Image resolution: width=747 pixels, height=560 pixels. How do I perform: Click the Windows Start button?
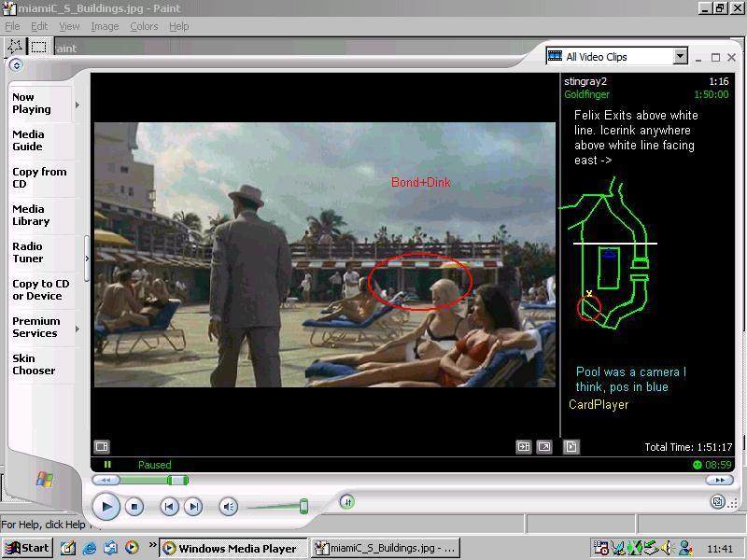click(27, 548)
